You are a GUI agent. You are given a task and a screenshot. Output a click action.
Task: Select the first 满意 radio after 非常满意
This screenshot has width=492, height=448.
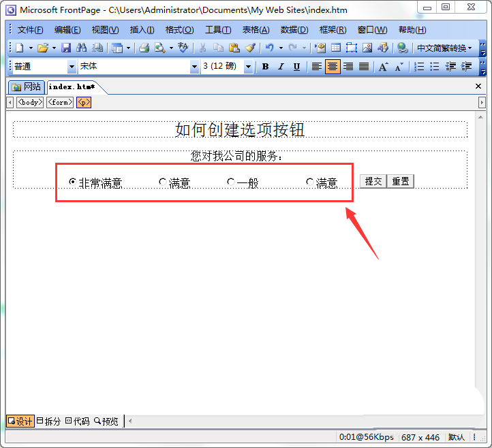coord(163,182)
